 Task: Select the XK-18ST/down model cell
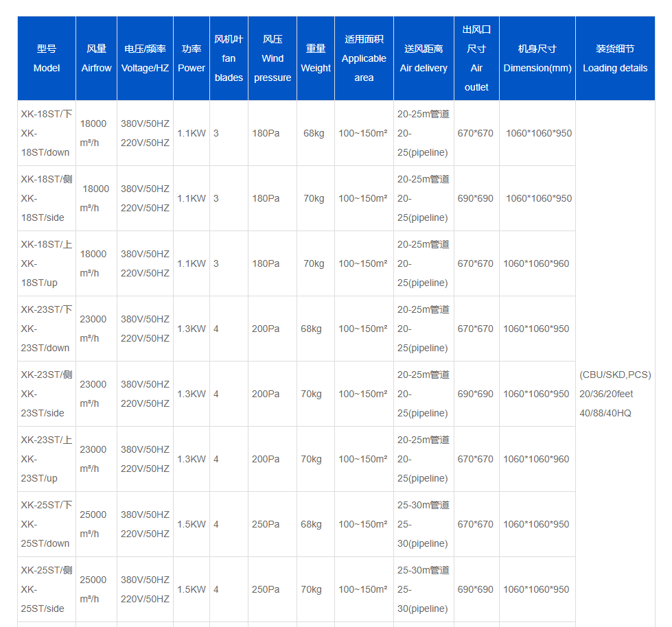click(x=47, y=133)
